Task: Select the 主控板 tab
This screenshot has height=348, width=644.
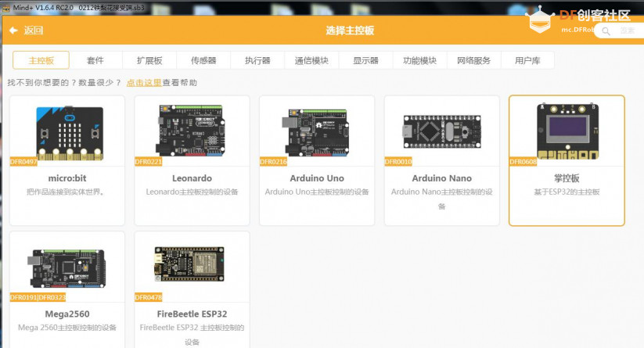Action: 41,60
